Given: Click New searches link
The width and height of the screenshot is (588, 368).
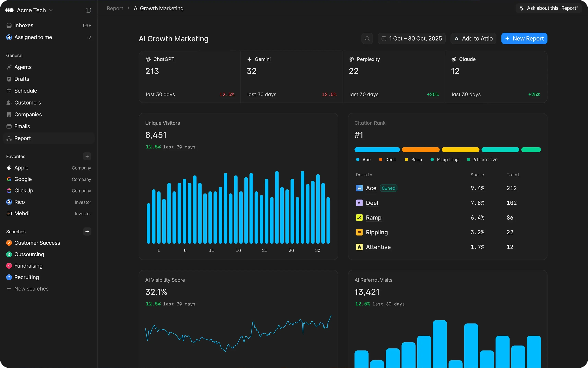Looking at the screenshot, I should [27, 289].
